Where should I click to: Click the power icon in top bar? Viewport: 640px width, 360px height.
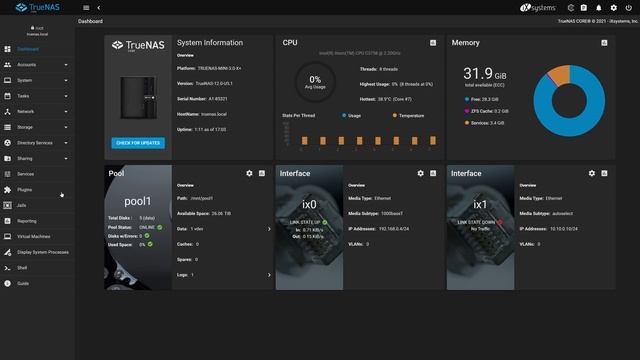pos(629,8)
